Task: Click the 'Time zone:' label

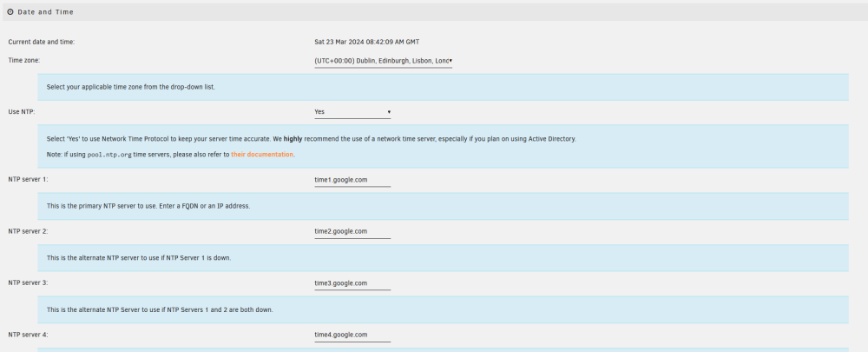Action: 24,59
